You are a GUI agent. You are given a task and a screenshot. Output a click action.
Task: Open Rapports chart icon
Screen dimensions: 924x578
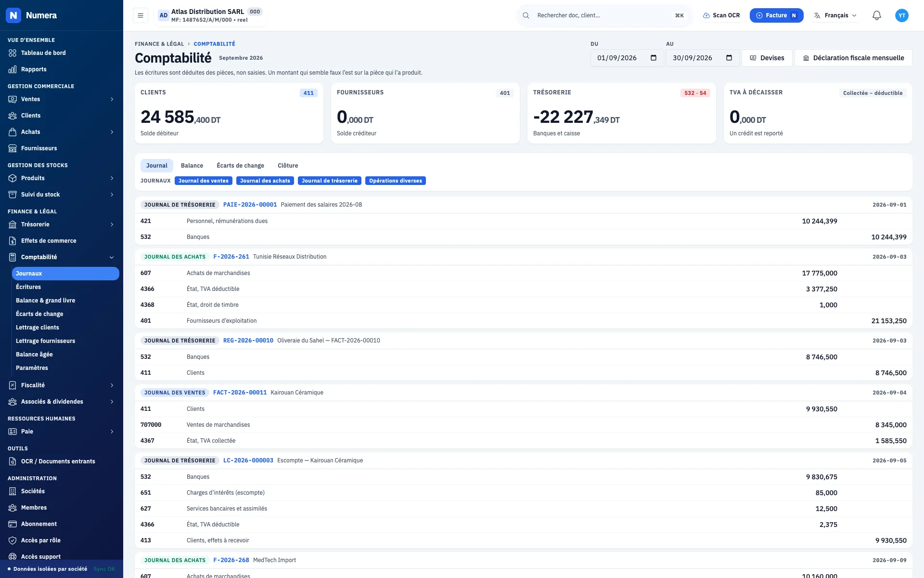point(13,69)
